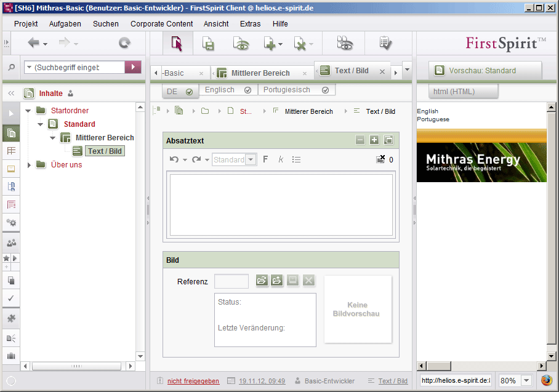Select the content store sidebar icon

click(12, 133)
